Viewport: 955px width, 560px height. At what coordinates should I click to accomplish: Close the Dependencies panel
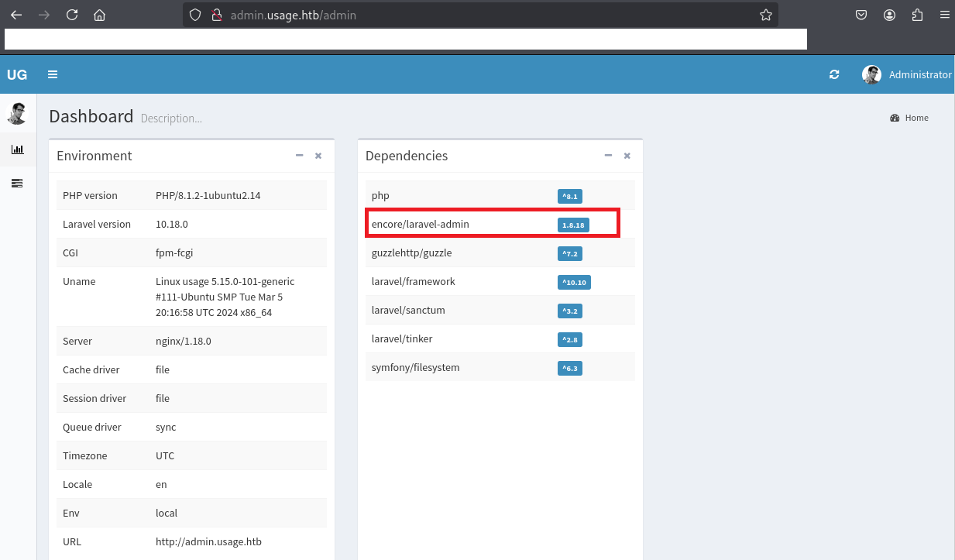[x=627, y=156]
